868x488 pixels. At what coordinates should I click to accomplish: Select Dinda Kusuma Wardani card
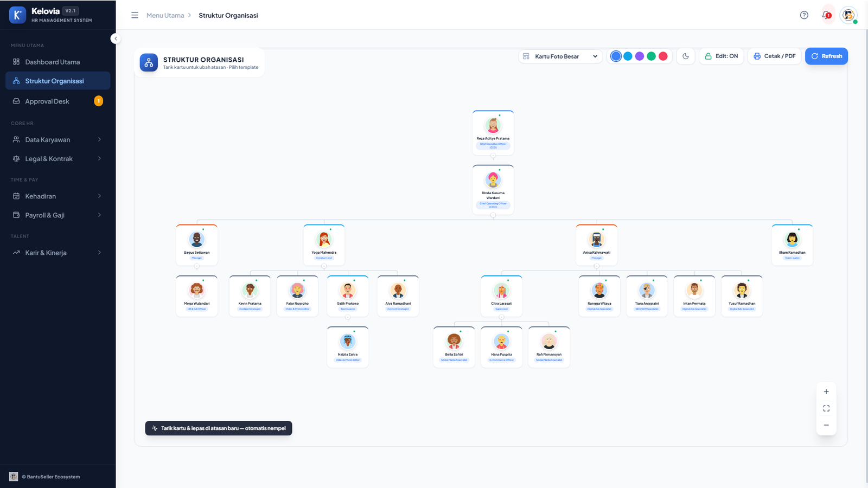click(x=493, y=190)
